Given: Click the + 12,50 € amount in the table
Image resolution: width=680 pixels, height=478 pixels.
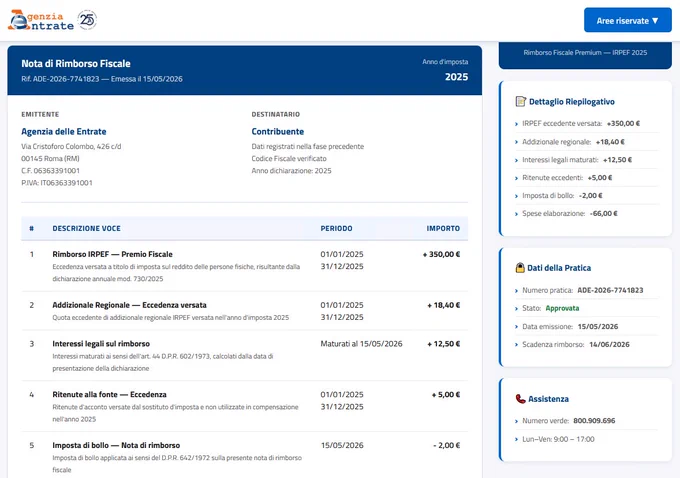Looking at the screenshot, I should [443, 344].
